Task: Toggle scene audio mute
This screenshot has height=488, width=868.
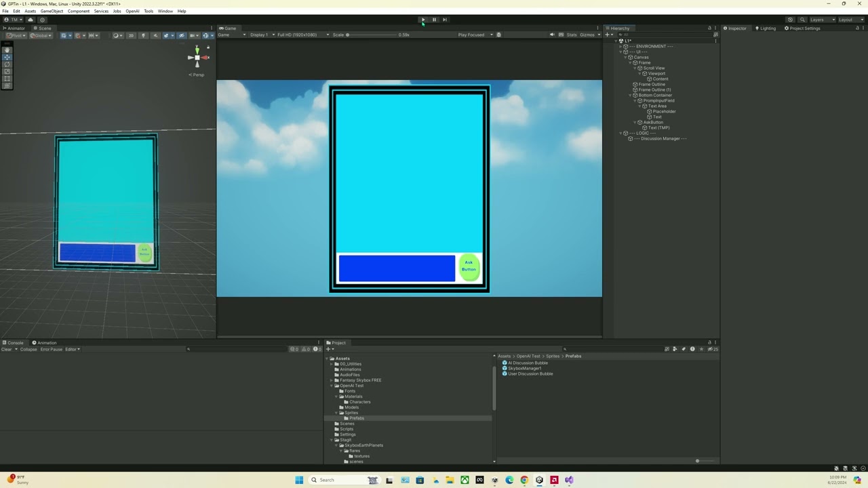Action: [155, 35]
